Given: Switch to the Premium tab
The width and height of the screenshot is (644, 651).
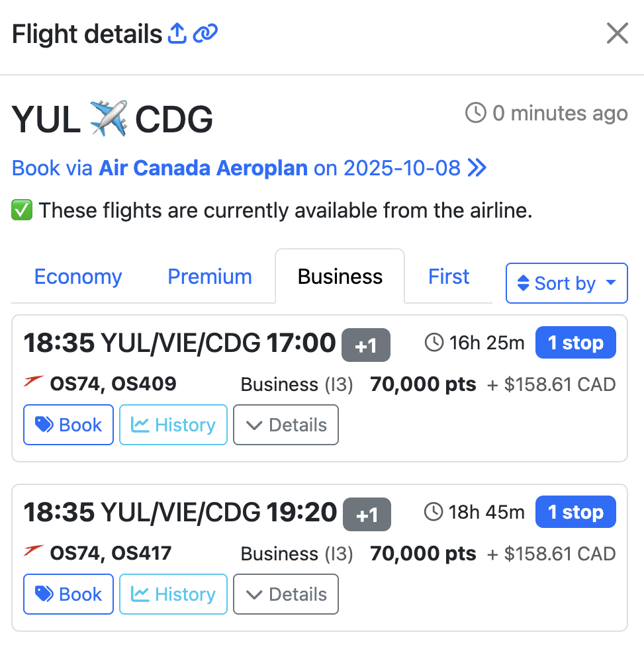Looking at the screenshot, I should 210,277.
